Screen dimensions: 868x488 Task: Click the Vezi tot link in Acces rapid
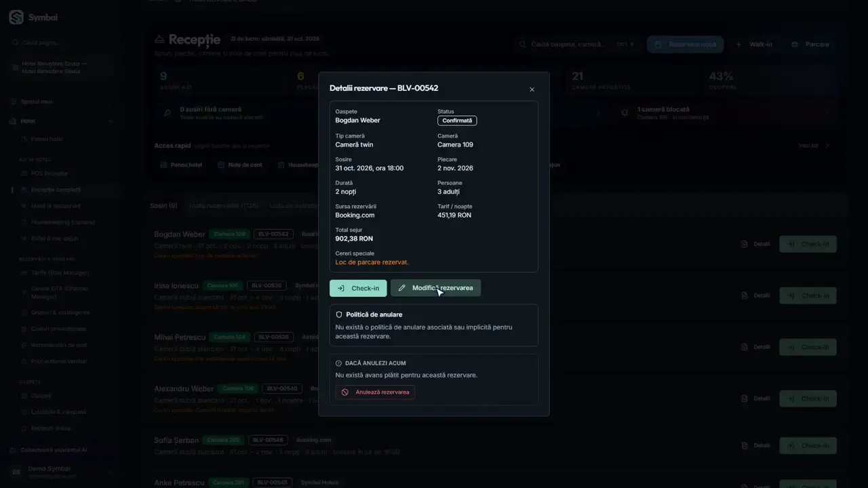click(814, 146)
